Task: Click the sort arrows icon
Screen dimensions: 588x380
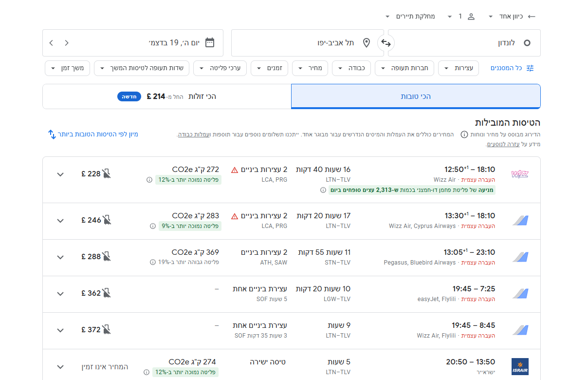Action: pyautogui.click(x=52, y=134)
